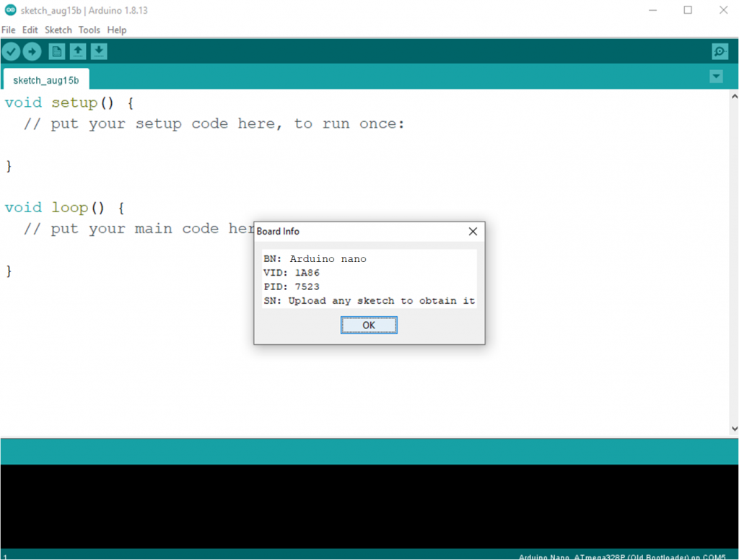Save sketch using the Save icon
Image resolution: width=739 pixels, height=560 pixels.
pyautogui.click(x=99, y=51)
